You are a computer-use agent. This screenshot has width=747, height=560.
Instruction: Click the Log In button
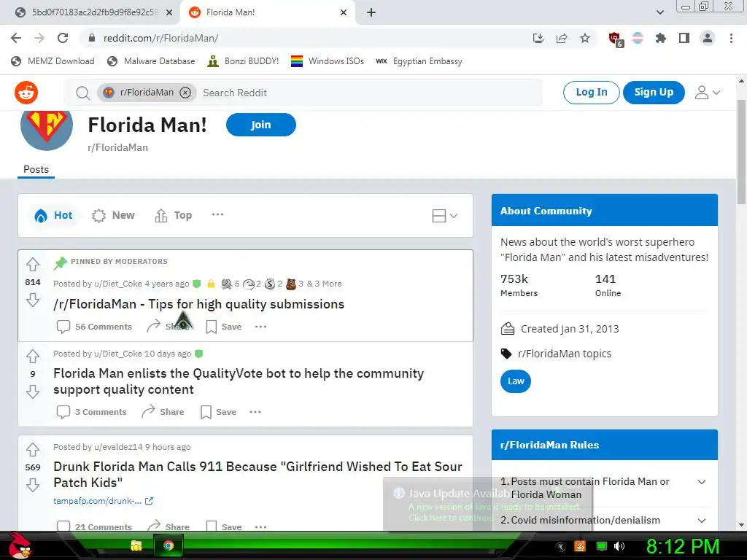591,93
